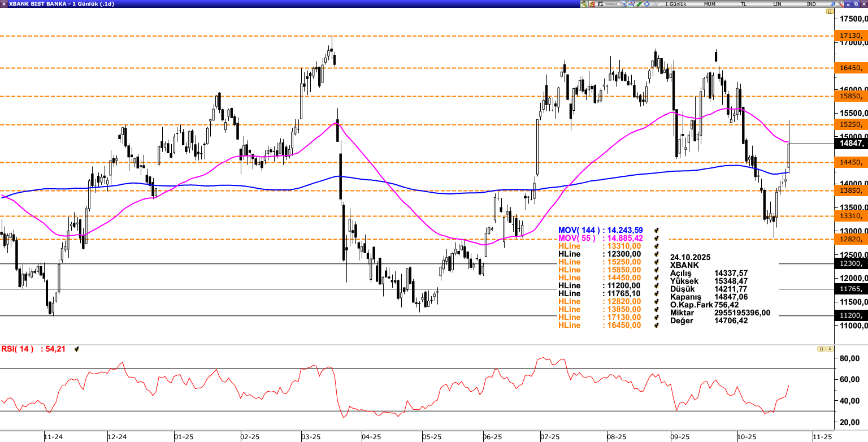Screen dimensions: 868x442
Task: Toggle the MOV(55) moving average checkmark
Action: click(657, 239)
